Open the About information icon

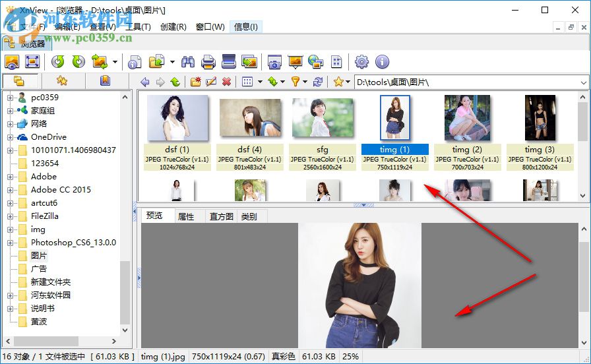click(382, 62)
